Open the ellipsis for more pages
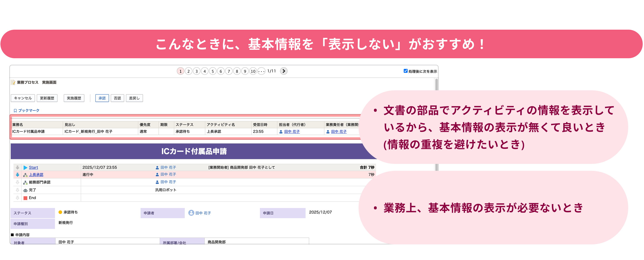This screenshot has width=644, height=260. tap(261, 71)
